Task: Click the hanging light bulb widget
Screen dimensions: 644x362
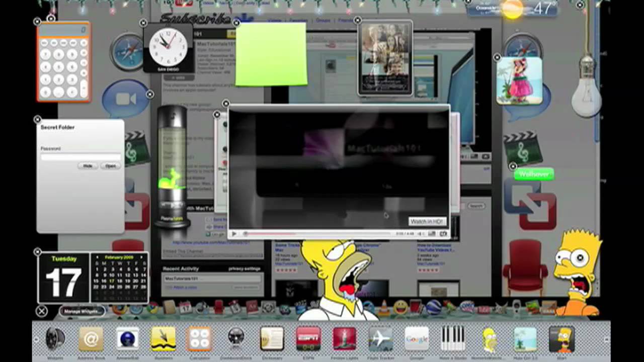Action: pyautogui.click(x=587, y=85)
